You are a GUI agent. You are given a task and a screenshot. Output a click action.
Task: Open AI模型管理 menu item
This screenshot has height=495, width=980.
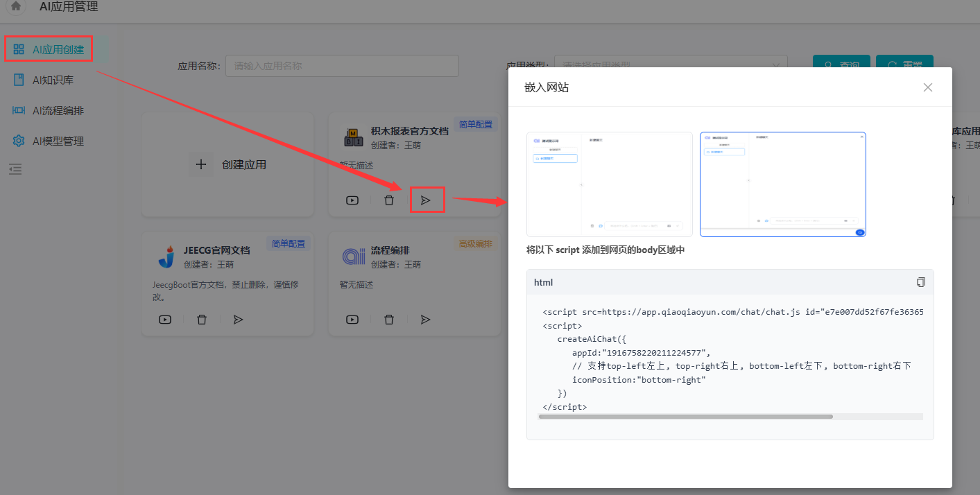58,141
